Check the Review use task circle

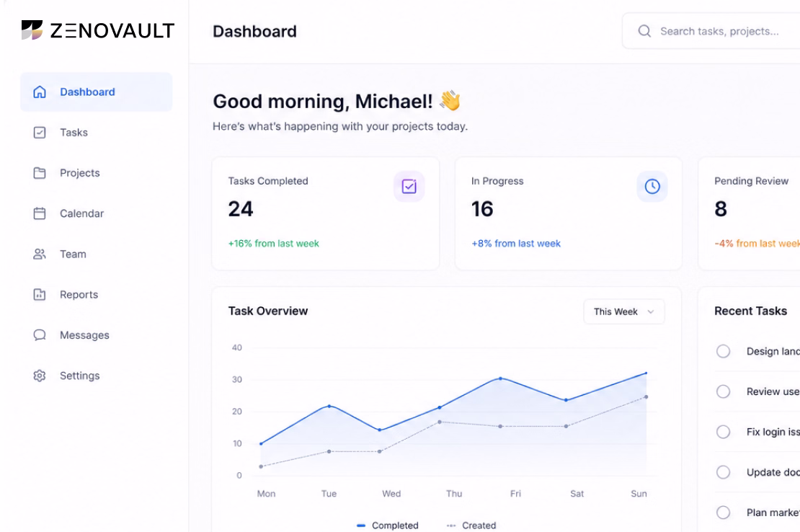click(x=723, y=391)
